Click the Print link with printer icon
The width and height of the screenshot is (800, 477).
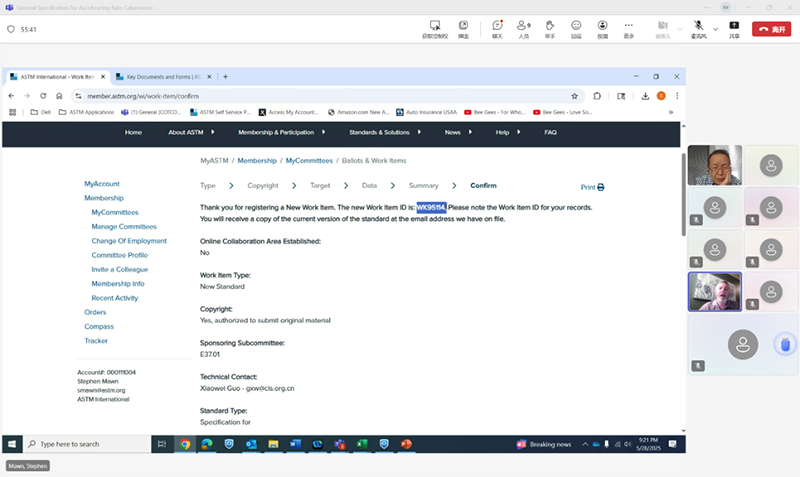pyautogui.click(x=592, y=187)
